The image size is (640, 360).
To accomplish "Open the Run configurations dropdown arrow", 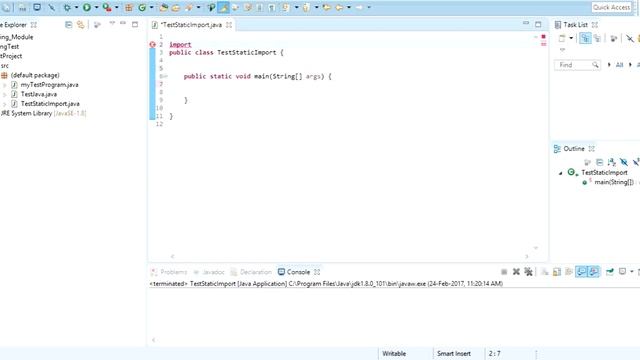I will [x=96, y=7].
